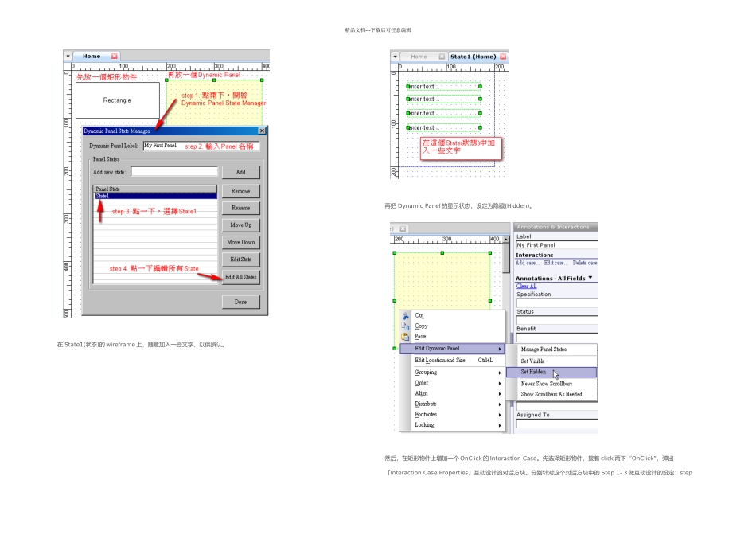The width and height of the screenshot is (756, 535).
Task: Click the Done button in the dialog
Action: [240, 303]
